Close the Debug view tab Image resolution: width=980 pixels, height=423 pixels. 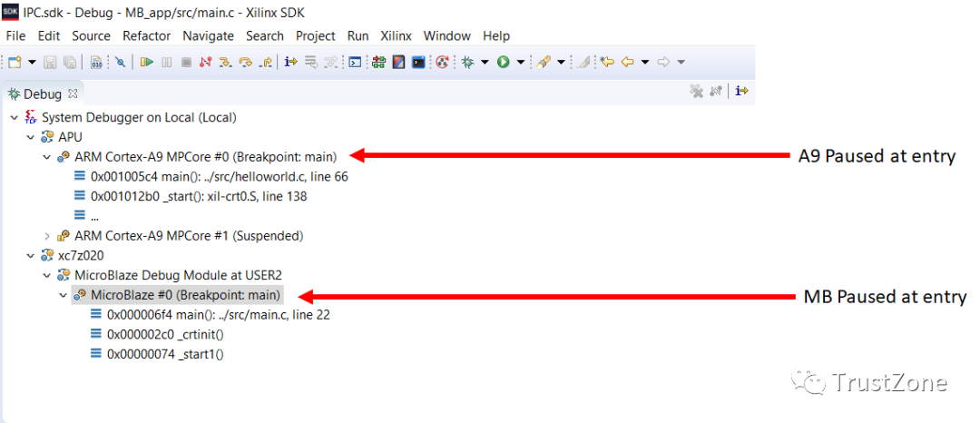(x=73, y=93)
